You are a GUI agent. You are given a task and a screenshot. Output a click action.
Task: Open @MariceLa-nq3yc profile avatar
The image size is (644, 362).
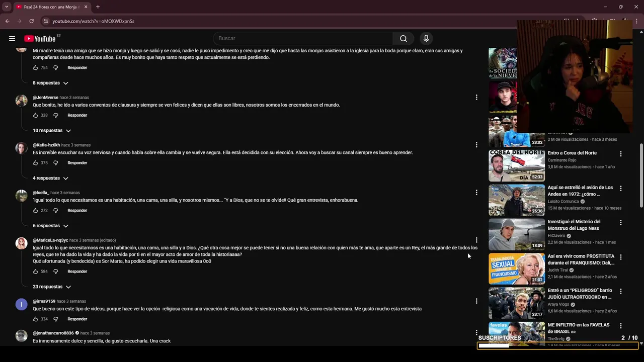[x=21, y=243]
